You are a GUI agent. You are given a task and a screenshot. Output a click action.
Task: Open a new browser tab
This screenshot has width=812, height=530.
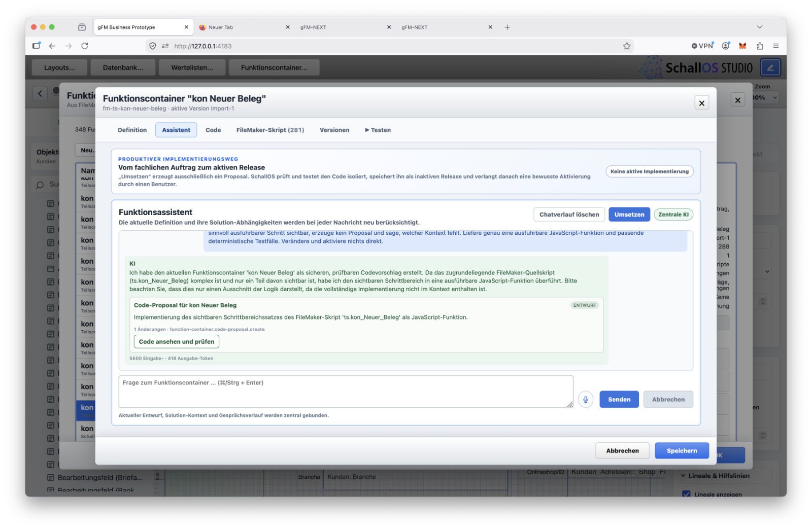(x=507, y=27)
